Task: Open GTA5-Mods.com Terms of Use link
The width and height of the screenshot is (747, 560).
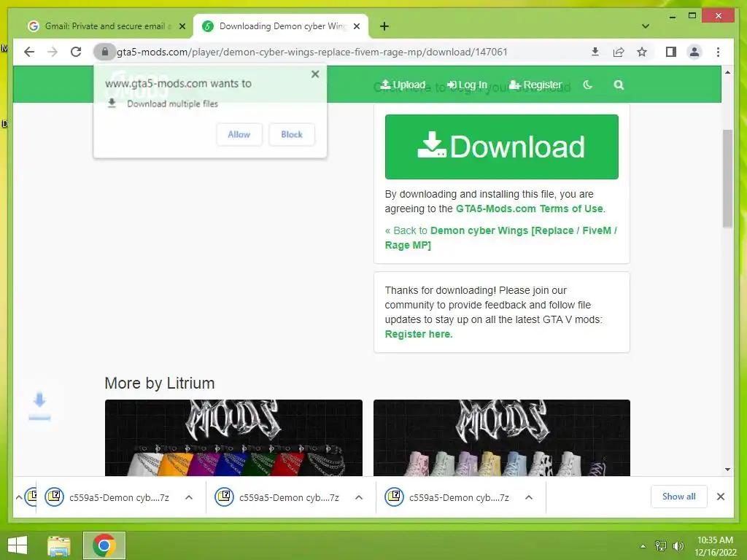Action: click(530, 209)
